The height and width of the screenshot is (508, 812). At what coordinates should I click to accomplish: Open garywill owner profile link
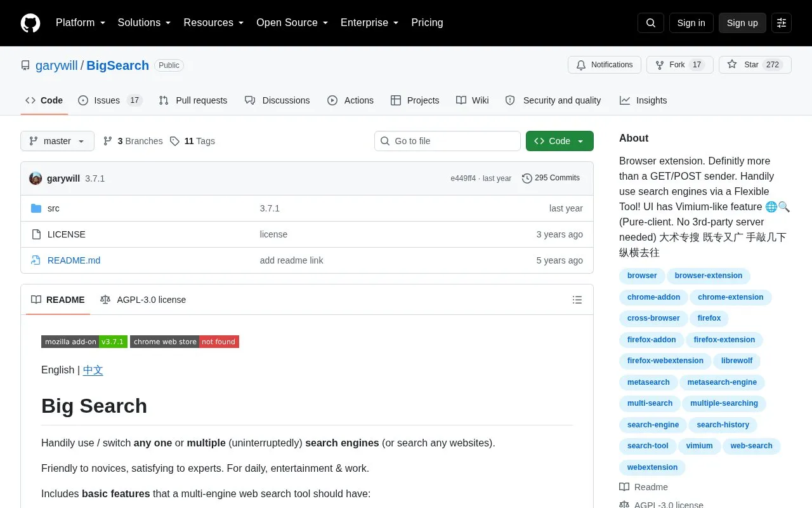[56, 65]
